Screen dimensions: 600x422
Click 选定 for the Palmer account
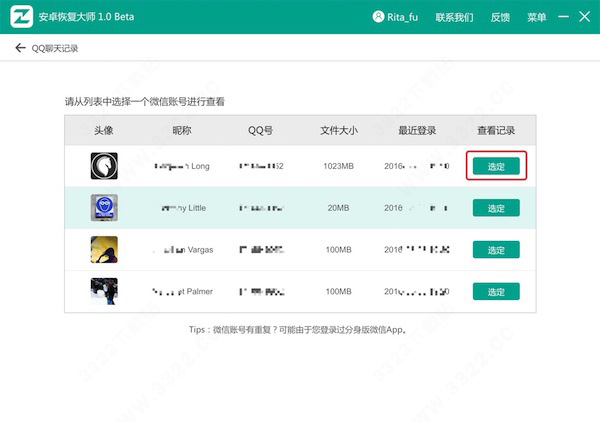tap(496, 292)
